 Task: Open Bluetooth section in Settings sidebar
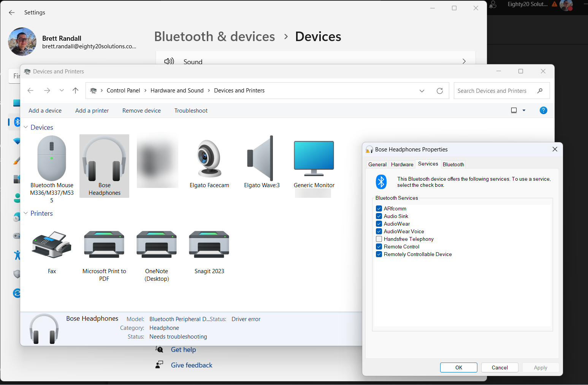click(17, 122)
